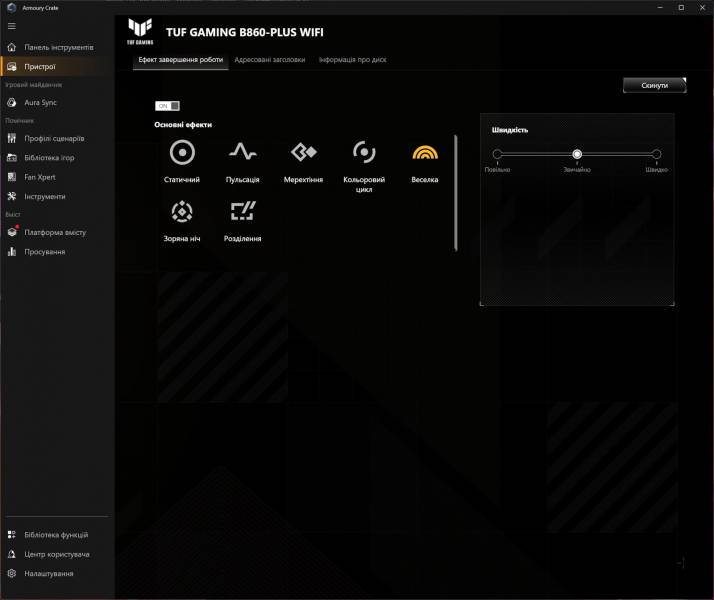This screenshot has width=714, height=600.
Task: Click the Швидкість panel heading
Action: click(510, 130)
